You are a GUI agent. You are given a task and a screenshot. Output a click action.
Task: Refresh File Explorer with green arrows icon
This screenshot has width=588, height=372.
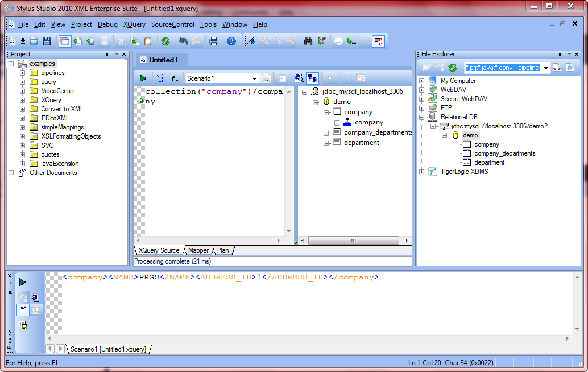click(453, 68)
